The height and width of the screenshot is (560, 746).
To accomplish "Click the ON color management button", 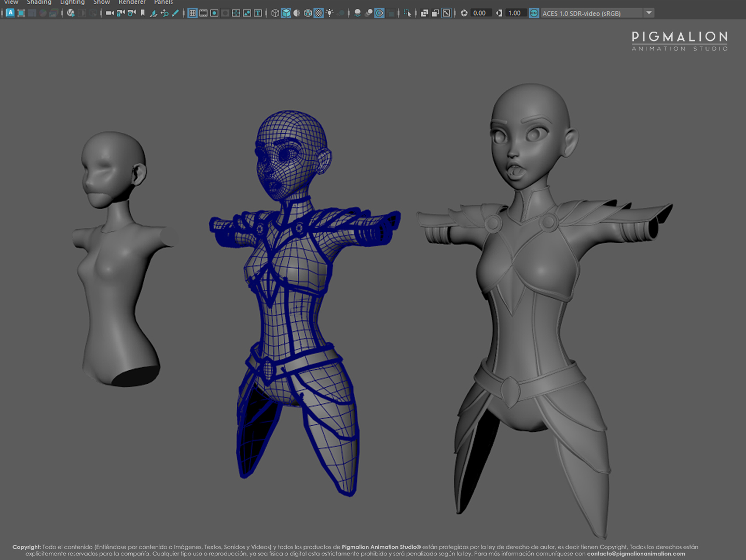I will click(x=534, y=13).
